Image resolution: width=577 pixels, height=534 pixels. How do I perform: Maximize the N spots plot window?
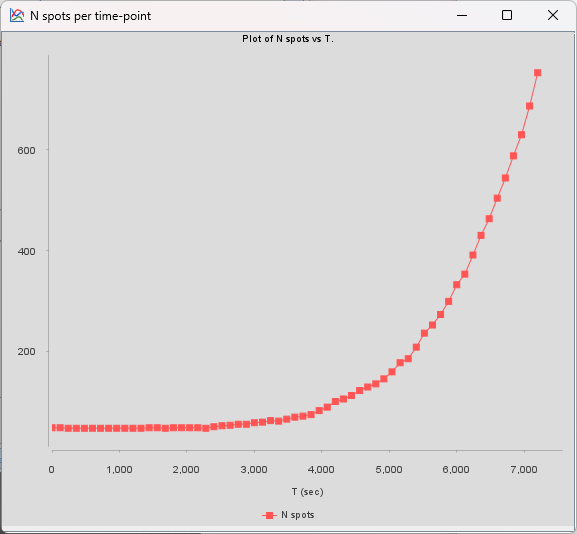pyautogui.click(x=507, y=15)
